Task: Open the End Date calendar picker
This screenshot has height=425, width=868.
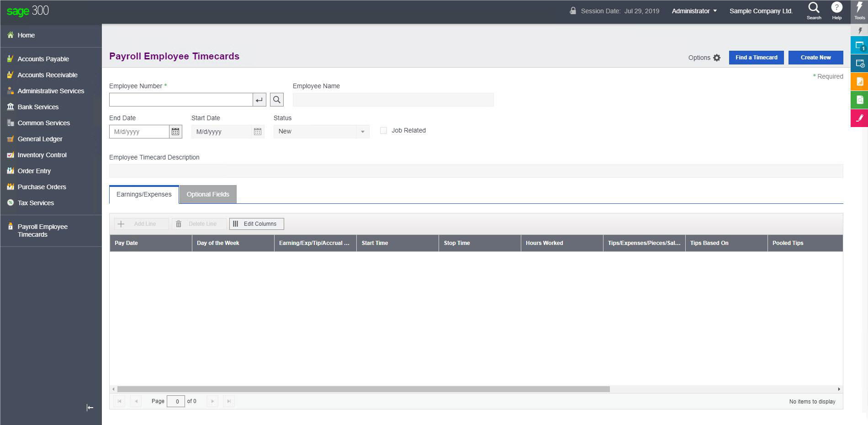Action: (175, 132)
